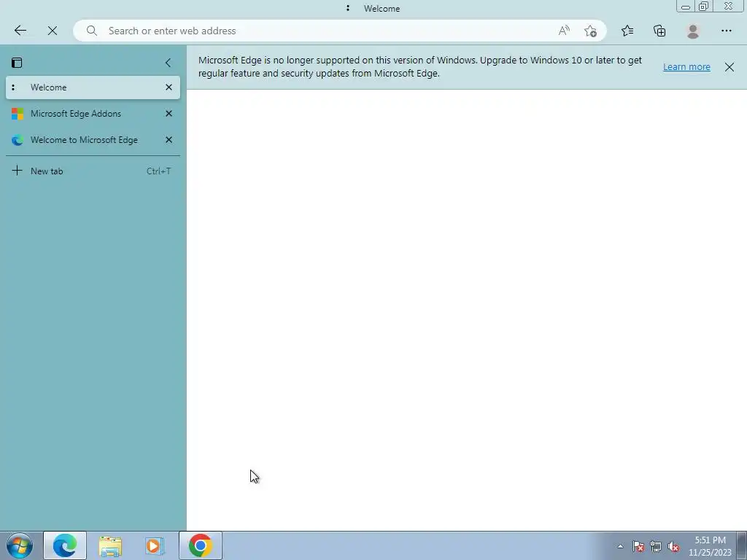Switch to Welcome to Microsoft Edge tab
Viewport: 747px width, 560px height.
point(93,140)
